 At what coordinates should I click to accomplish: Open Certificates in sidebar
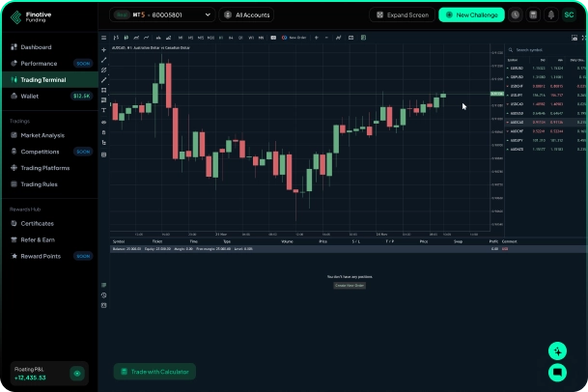(50, 223)
